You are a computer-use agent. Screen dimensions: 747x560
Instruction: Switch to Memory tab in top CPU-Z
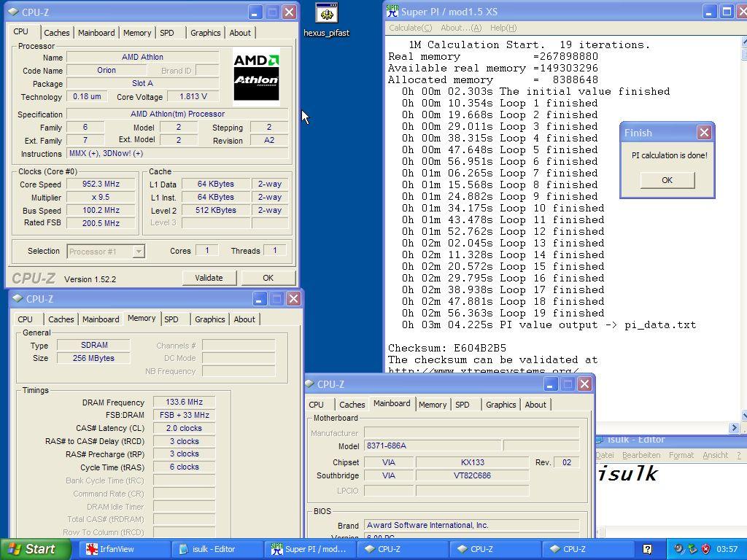(x=137, y=33)
